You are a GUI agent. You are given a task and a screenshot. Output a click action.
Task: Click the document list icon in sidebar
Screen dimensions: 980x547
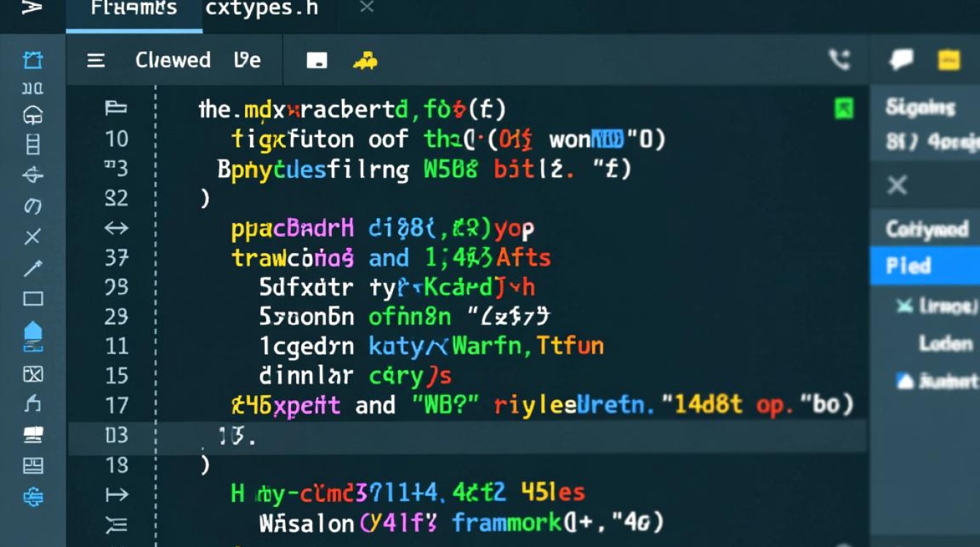click(33, 144)
